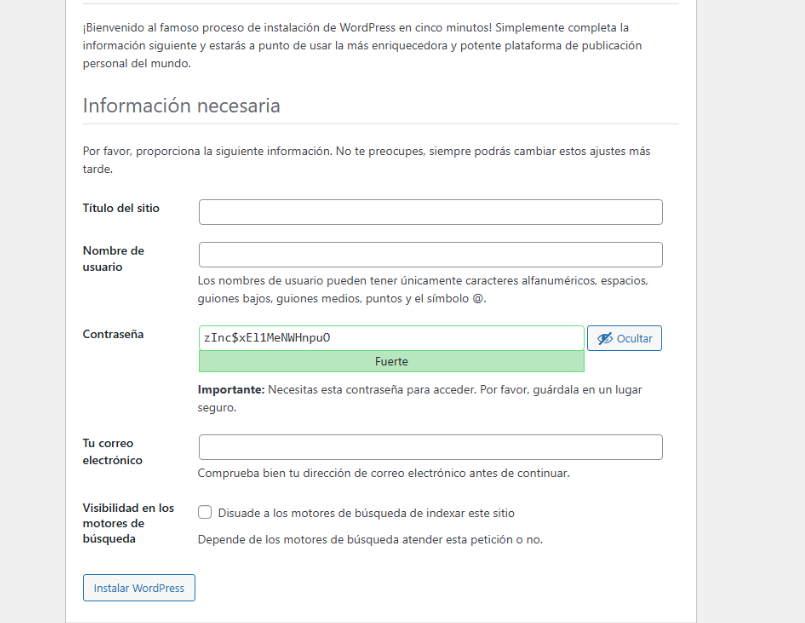Click the green Fuerte strength indicator
The height and width of the screenshot is (623, 805).
click(391, 362)
